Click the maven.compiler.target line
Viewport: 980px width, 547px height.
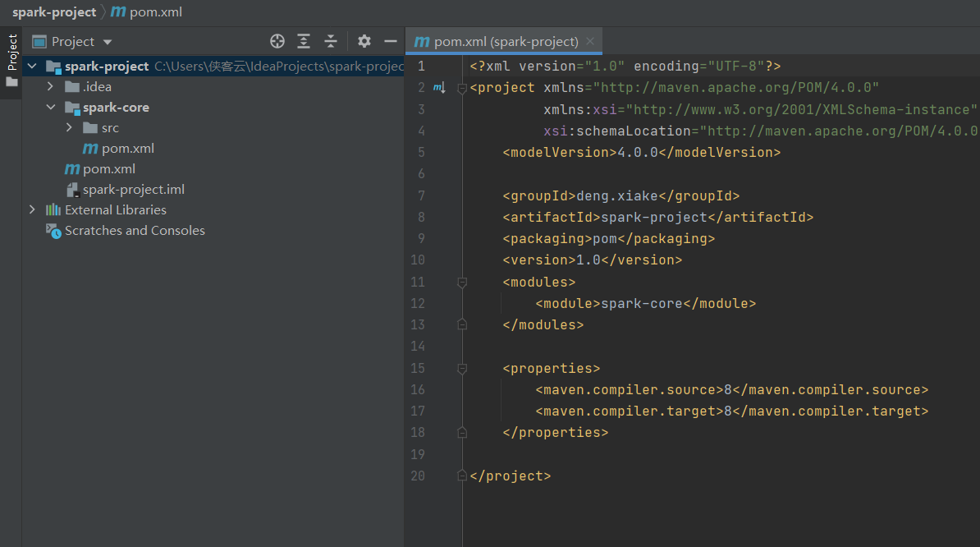pyautogui.click(x=731, y=411)
